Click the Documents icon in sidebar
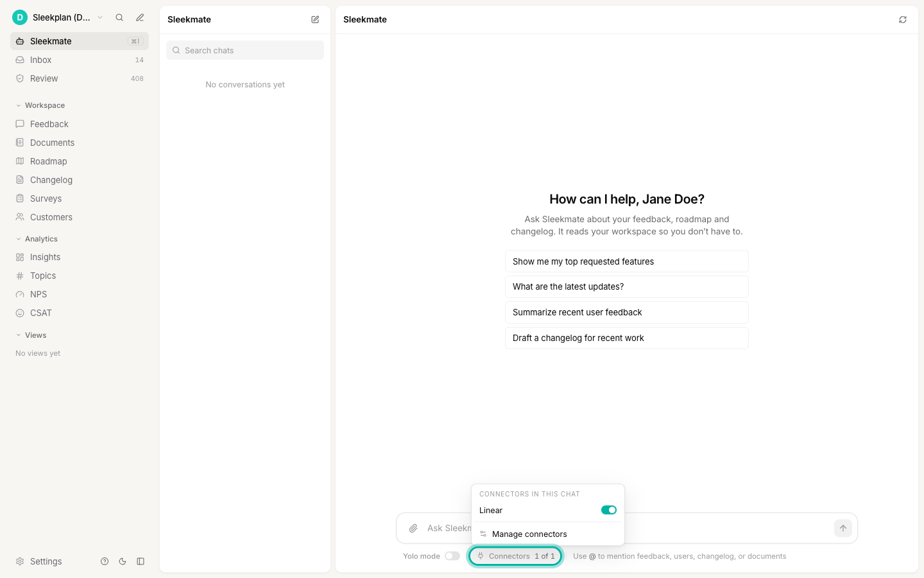 20,143
